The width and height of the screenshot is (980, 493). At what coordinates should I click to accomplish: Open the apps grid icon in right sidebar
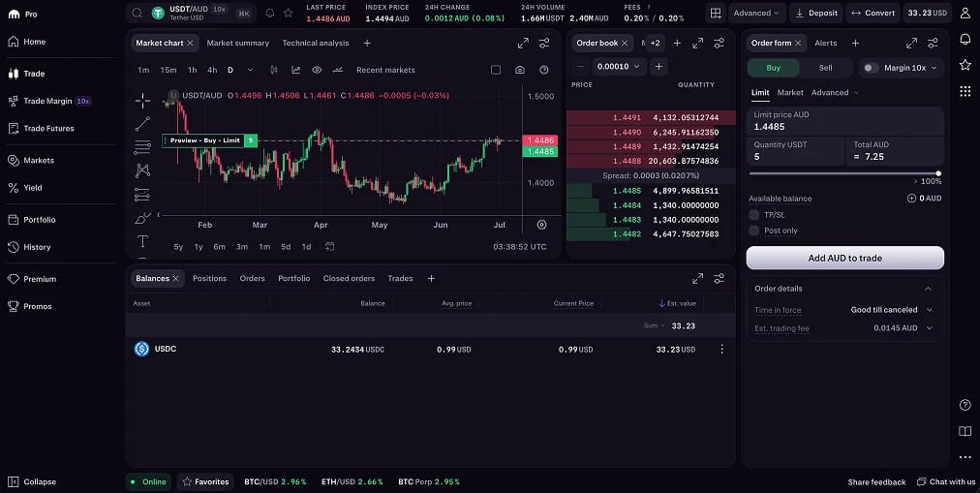pos(965,91)
